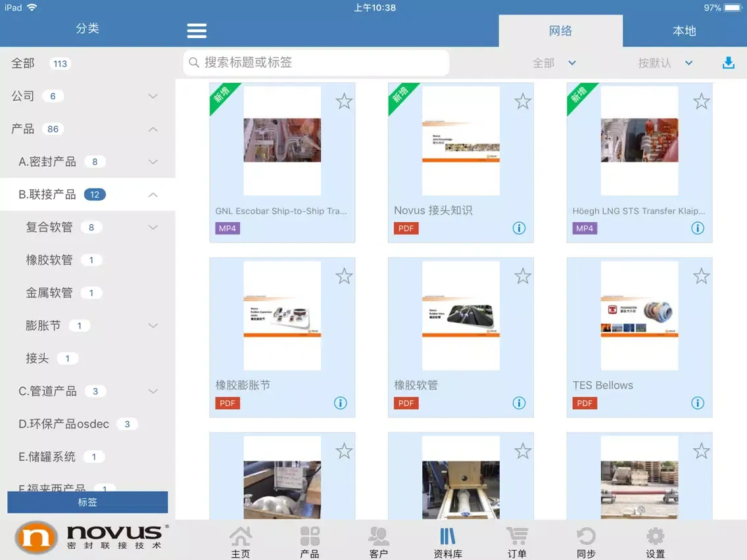Star the bottom-row pallet yard photo item
Image resolution: width=747 pixels, height=560 pixels.
(701, 451)
